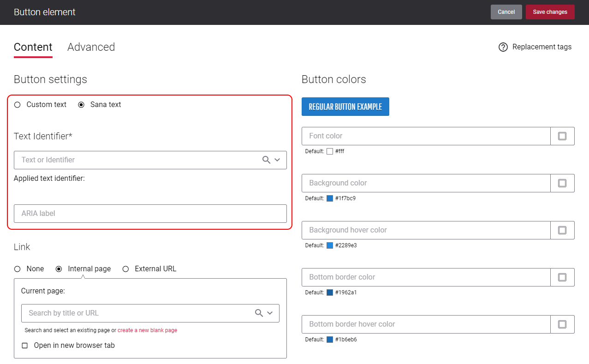Expand the Text Identifier dropdown chevron
Screen dimensions: 589x364
click(x=277, y=160)
